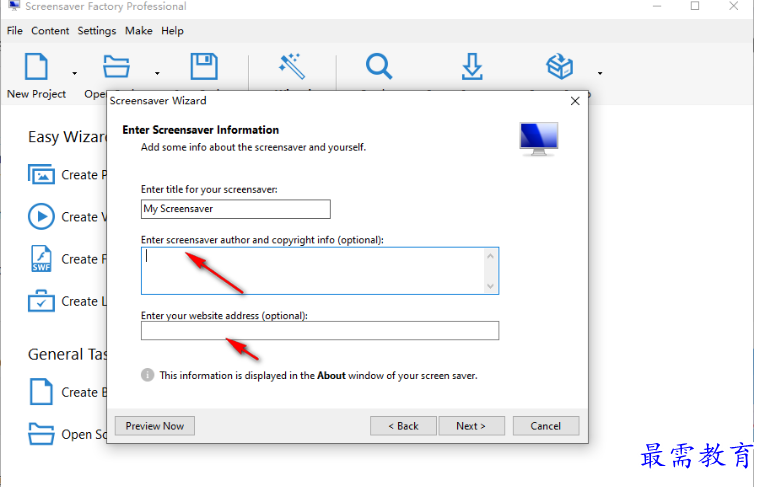The image size is (762, 487).
Task: Click the Next button in the wizard
Action: pos(471,426)
